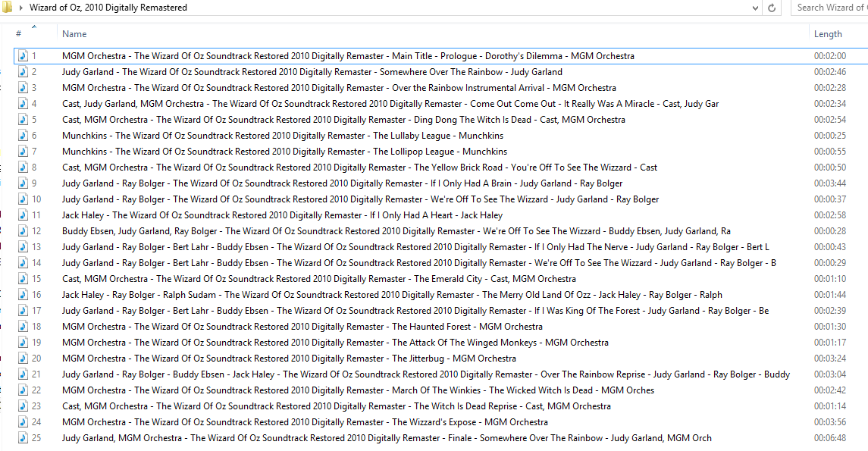The height and width of the screenshot is (451, 868).
Task: Click the refresh icon next to address bar
Action: [772, 8]
